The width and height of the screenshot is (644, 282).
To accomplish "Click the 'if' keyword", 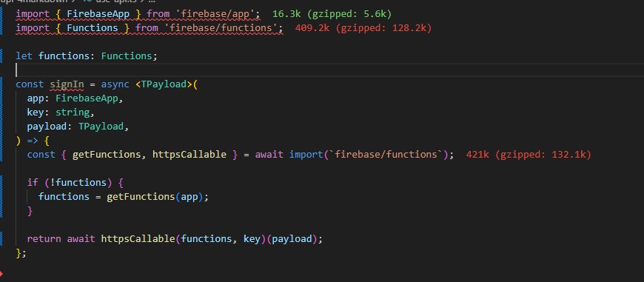I will [33, 183].
